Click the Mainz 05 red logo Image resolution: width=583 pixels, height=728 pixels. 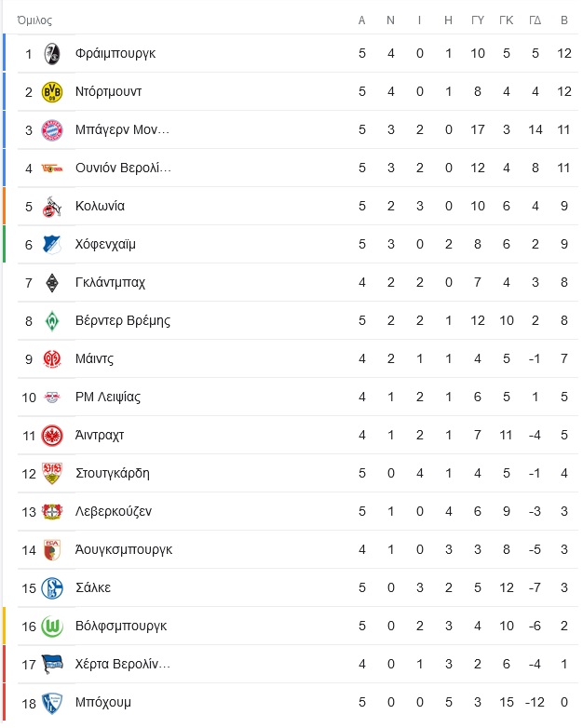click(x=52, y=359)
